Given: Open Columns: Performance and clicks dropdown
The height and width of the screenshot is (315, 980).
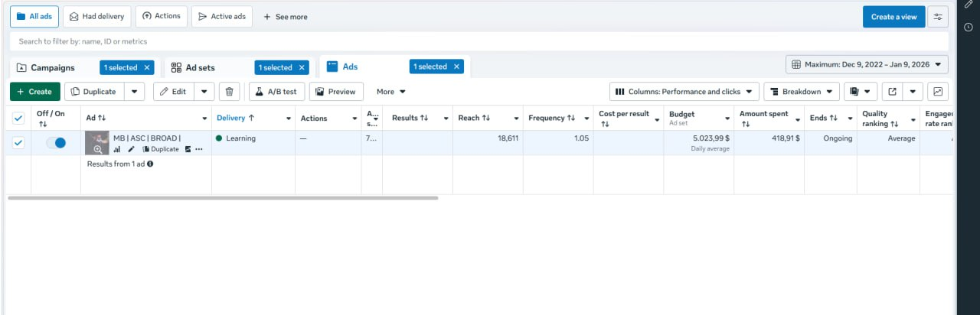Looking at the screenshot, I should (x=684, y=92).
